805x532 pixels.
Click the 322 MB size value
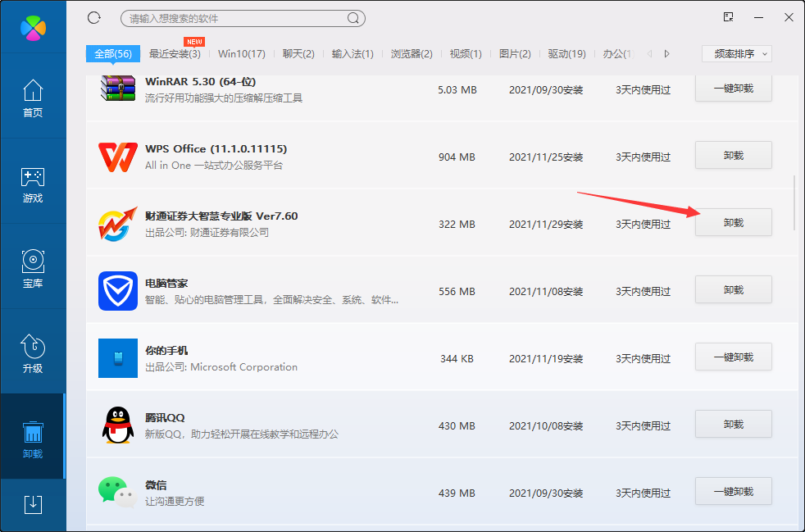(x=457, y=225)
